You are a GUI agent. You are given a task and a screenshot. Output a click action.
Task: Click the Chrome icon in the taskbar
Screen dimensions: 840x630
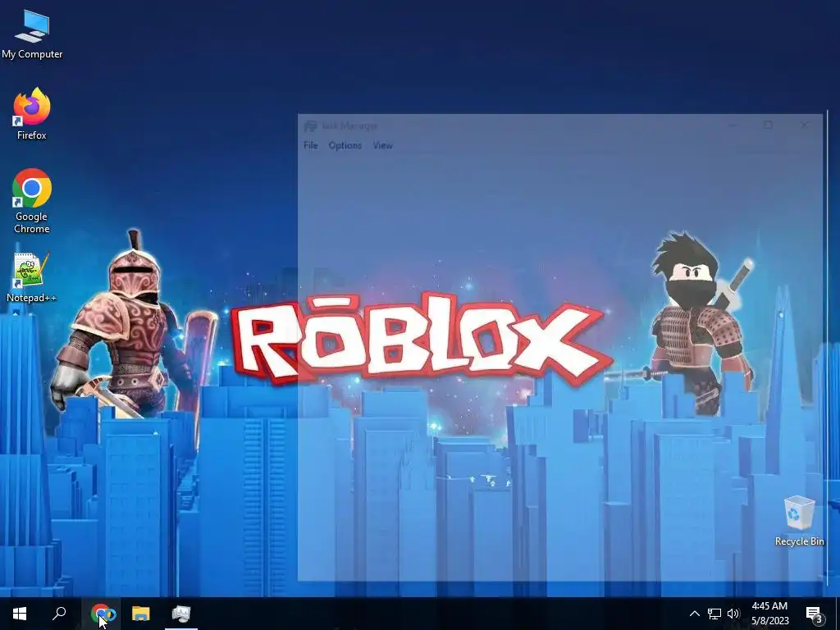pos(101,614)
